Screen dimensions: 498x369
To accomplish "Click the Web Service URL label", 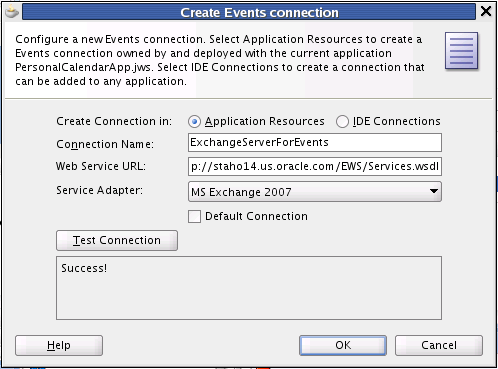I will click(101, 166).
